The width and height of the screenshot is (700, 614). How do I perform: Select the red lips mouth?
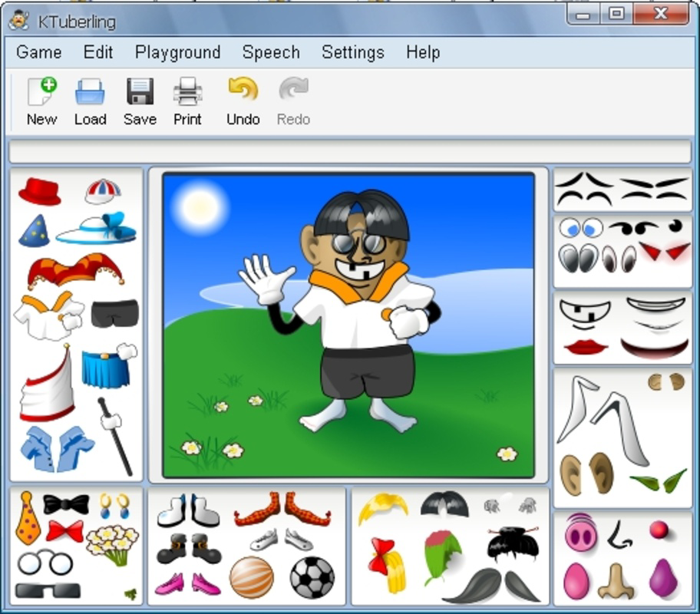click(x=586, y=347)
